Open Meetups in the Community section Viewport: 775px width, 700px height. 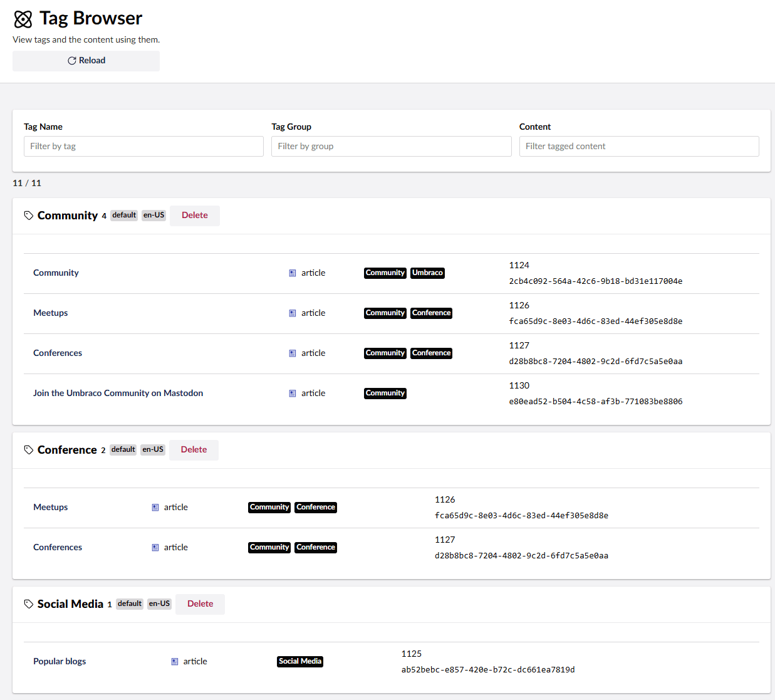click(50, 313)
